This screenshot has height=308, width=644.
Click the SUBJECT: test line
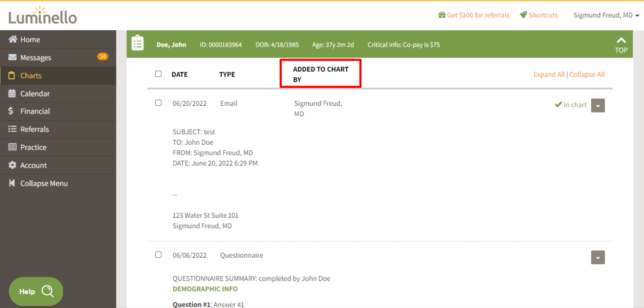click(194, 132)
